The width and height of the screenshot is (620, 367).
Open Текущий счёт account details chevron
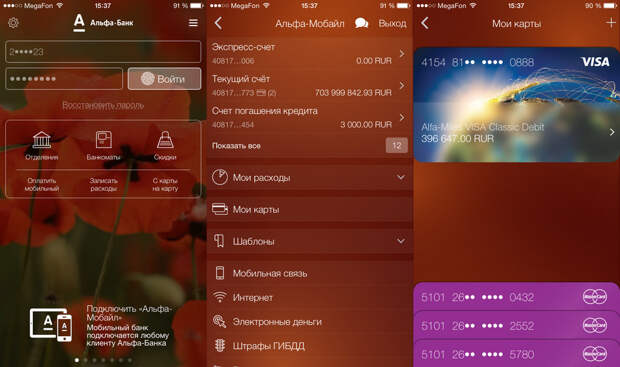(402, 86)
